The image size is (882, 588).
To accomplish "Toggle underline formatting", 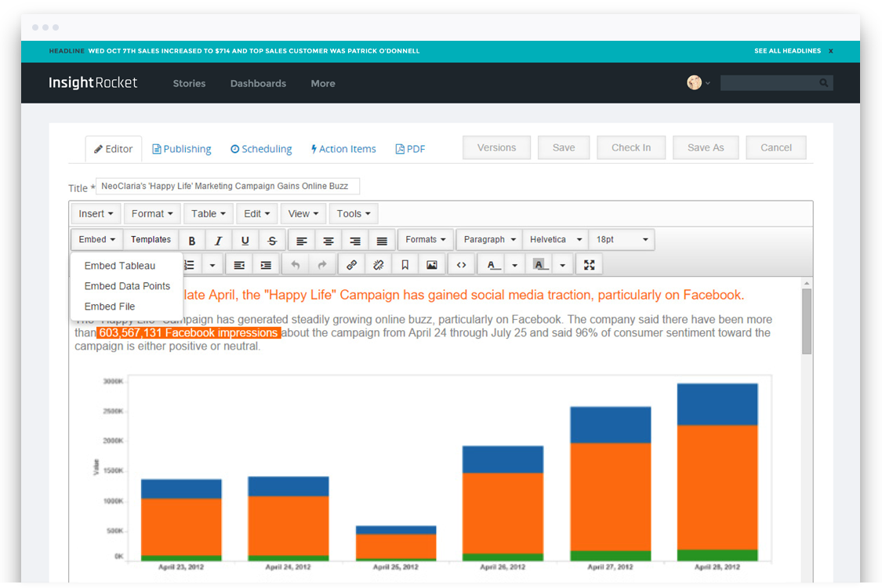I will click(245, 240).
